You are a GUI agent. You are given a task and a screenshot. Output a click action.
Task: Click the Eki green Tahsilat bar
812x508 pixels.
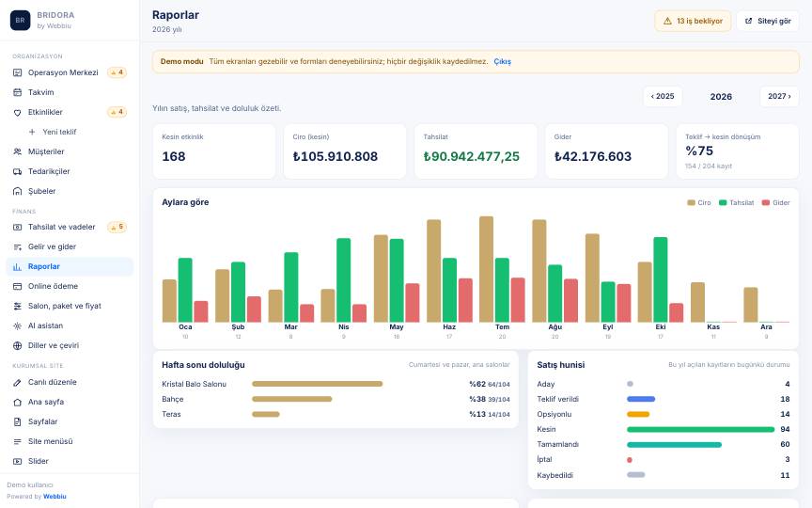pos(661,280)
